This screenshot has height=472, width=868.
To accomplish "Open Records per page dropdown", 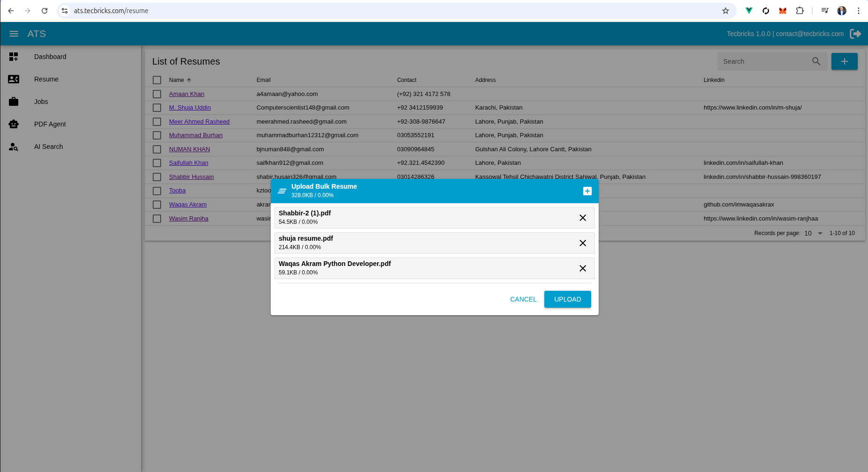I will click(x=814, y=233).
